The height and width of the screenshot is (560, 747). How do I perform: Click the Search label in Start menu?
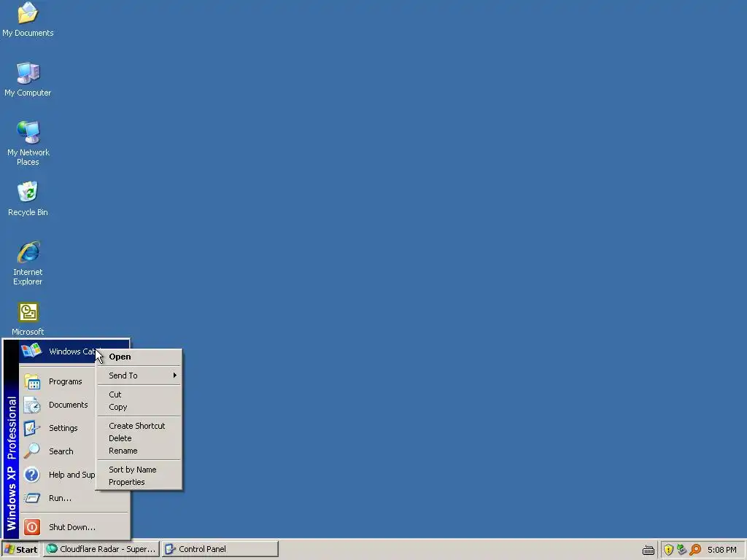61,451
